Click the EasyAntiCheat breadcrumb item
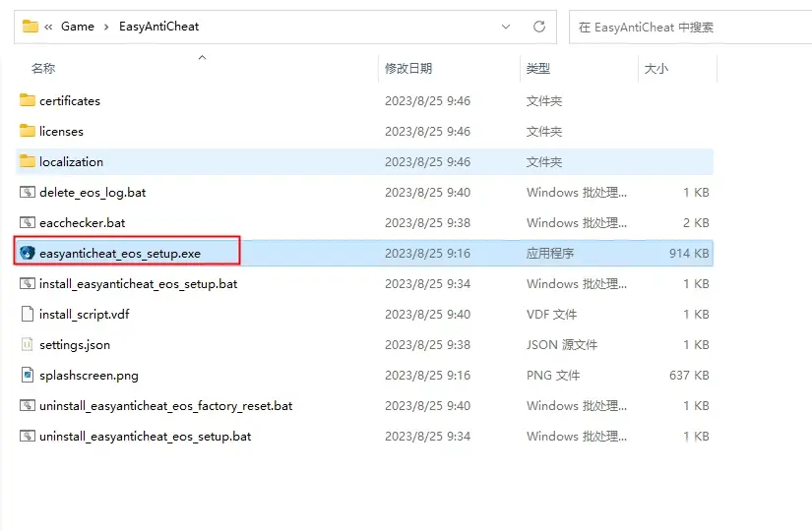 point(159,27)
